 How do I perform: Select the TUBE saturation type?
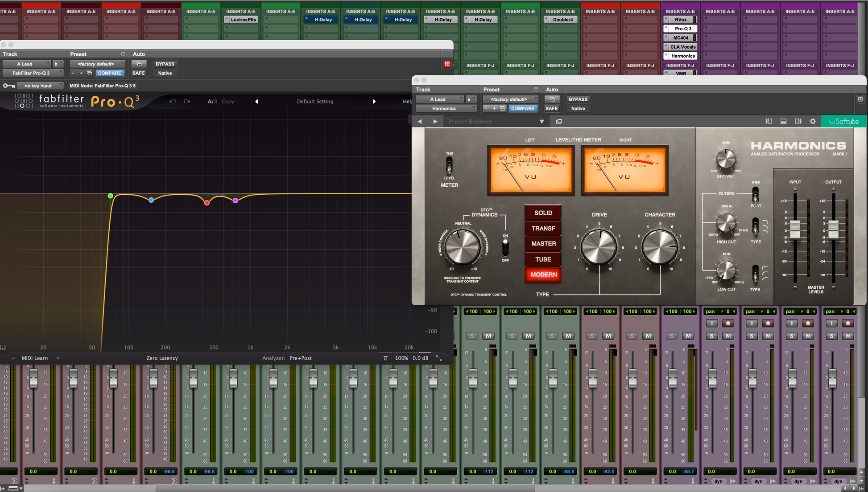[x=543, y=259]
